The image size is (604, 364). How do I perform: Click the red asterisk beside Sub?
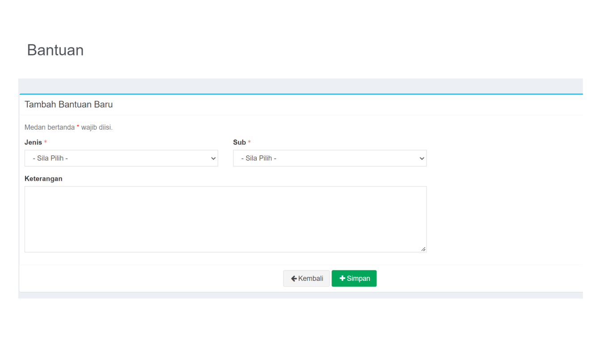pos(249,142)
